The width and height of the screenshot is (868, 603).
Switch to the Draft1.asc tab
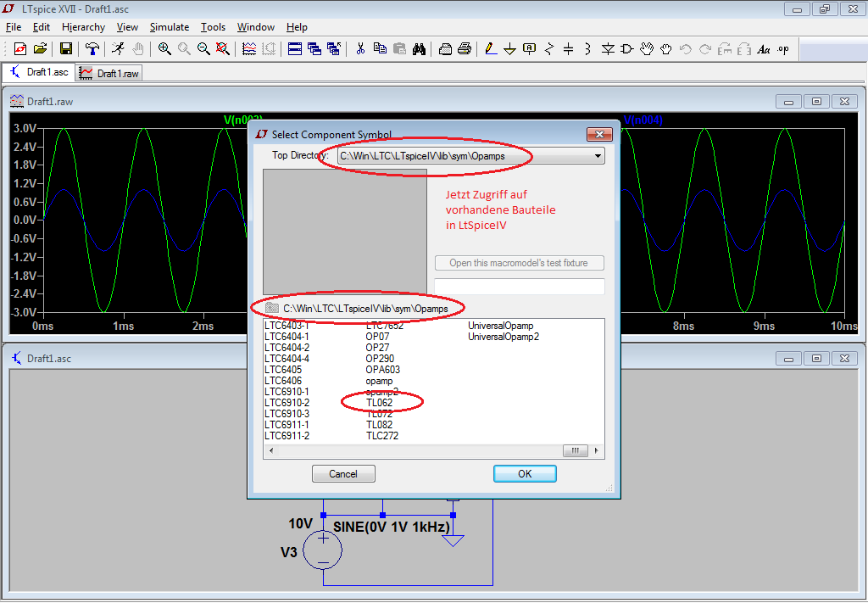tap(39, 72)
